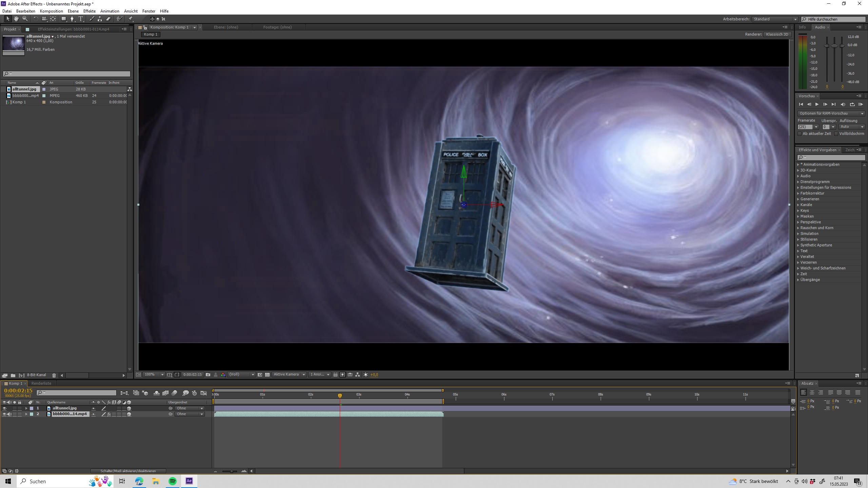Expand the Farbkorrektur effects category
The height and width of the screenshot is (488, 868).
pyautogui.click(x=798, y=194)
